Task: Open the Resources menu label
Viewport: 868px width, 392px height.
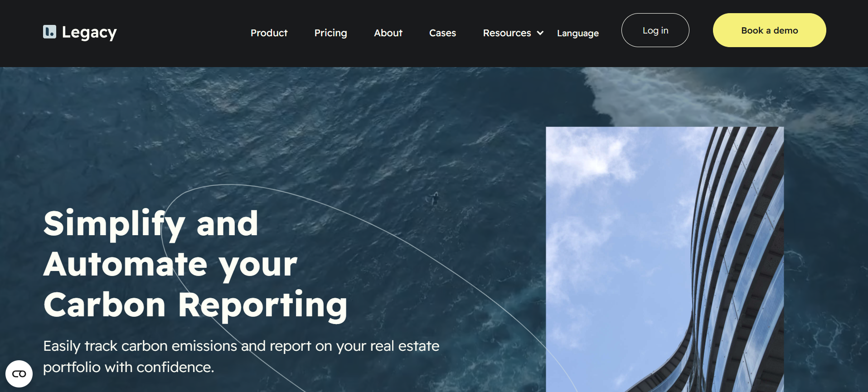Action: 507,33
